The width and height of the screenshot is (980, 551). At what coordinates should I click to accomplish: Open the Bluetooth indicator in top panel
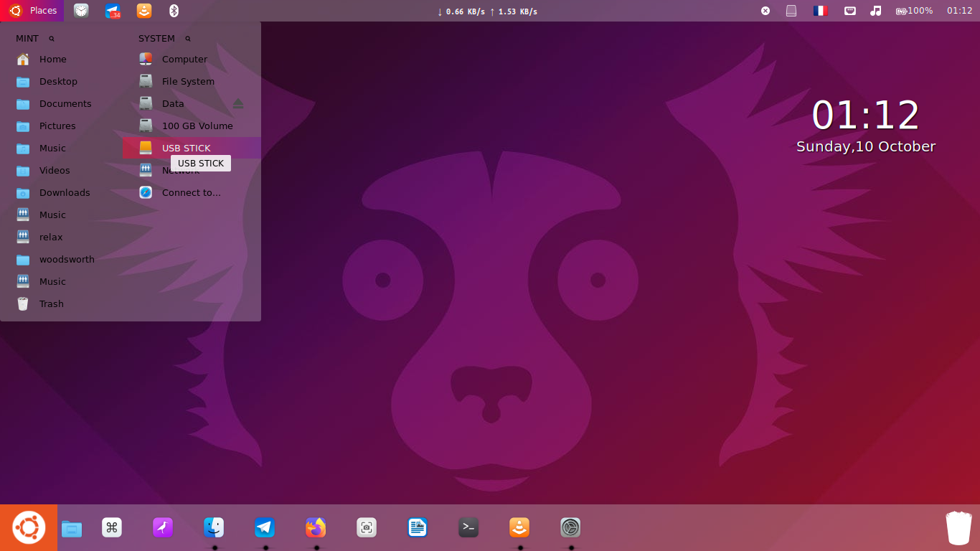tap(174, 11)
